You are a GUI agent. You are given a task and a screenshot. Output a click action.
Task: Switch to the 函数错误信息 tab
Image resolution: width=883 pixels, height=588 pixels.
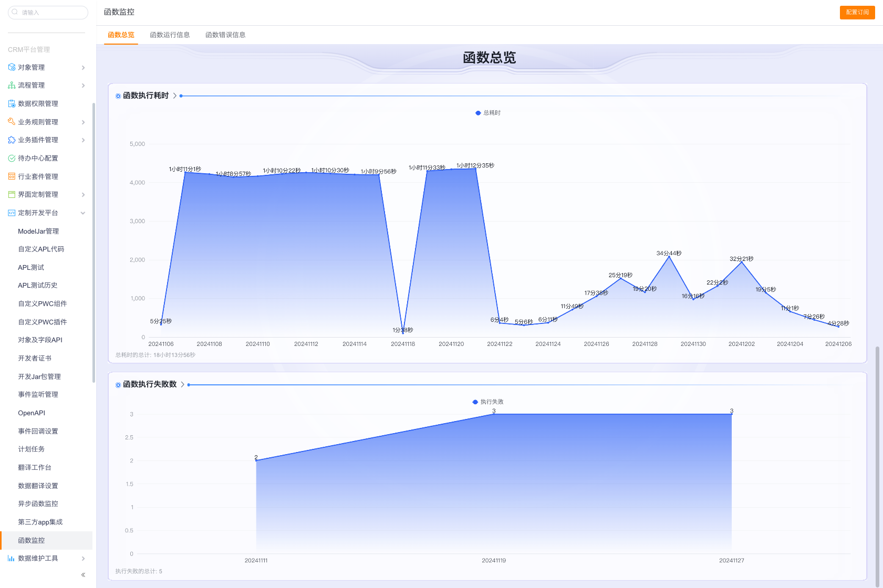225,35
